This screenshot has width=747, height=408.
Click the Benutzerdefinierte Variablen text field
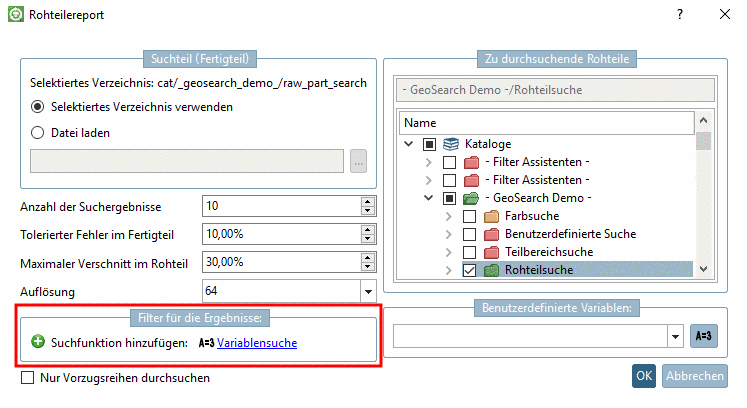530,337
